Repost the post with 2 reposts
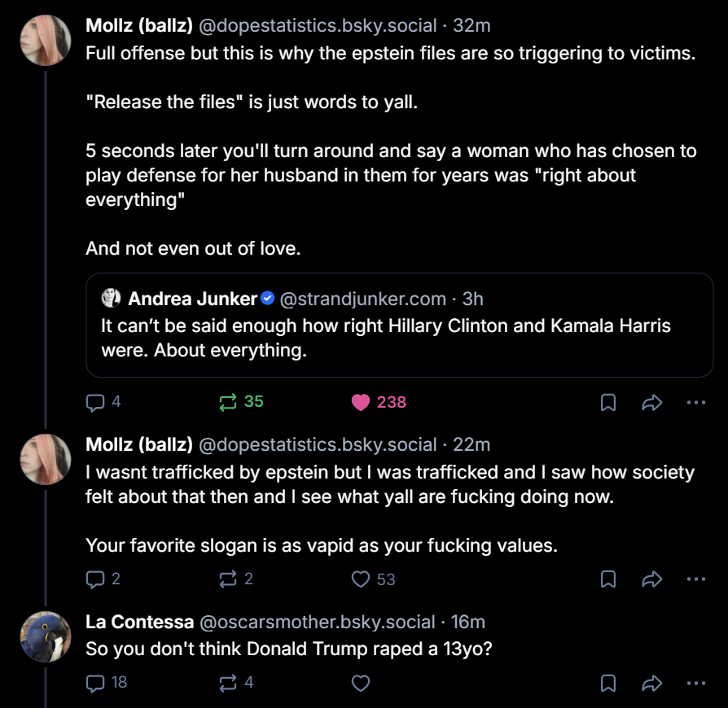 (229, 579)
